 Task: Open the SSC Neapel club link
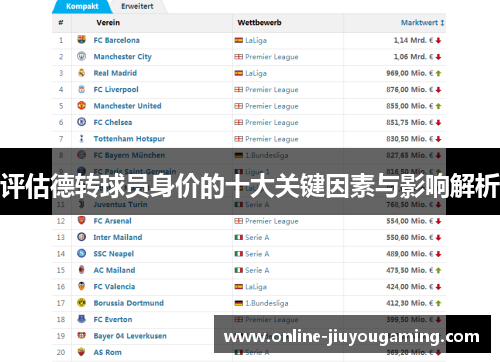(x=114, y=254)
